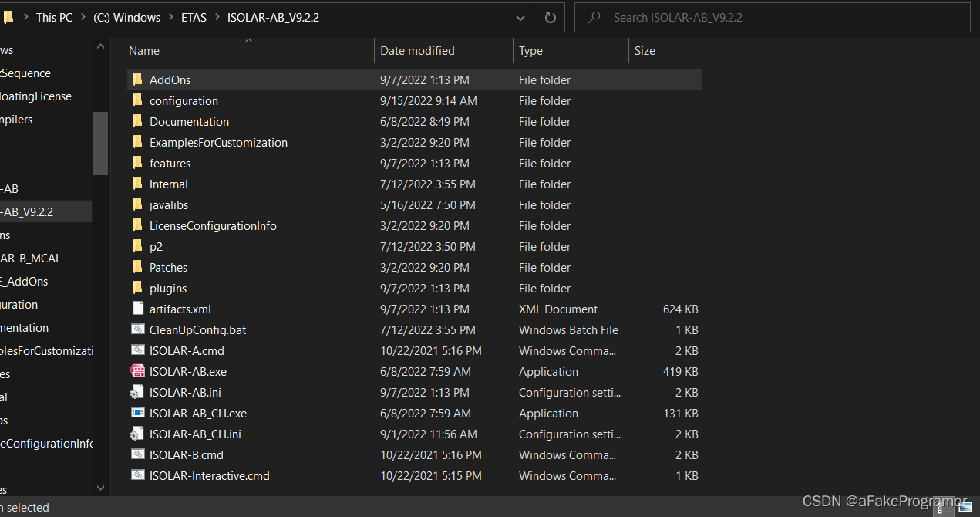Select eConfigurationInfo item in navigation tree
The image size is (980, 517).
46,443
